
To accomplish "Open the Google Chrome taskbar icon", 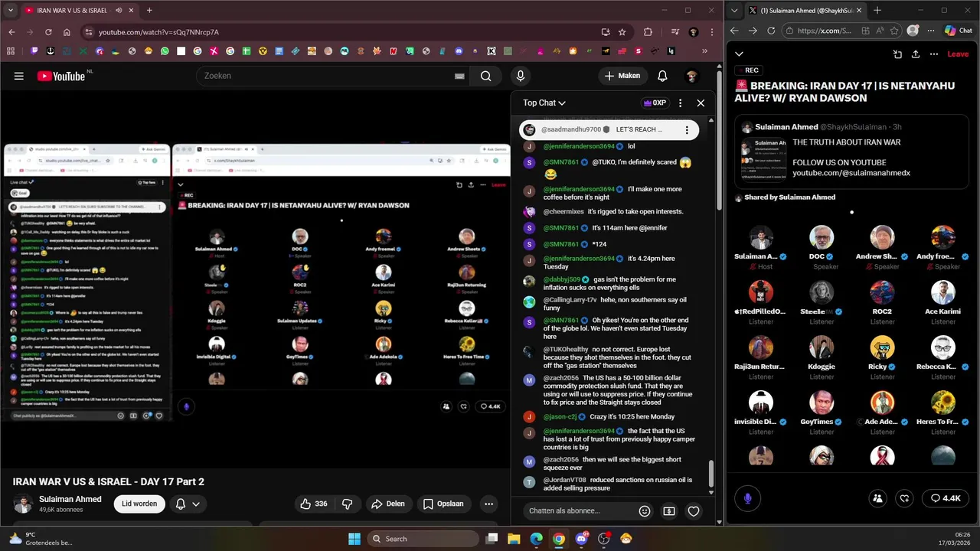I will point(559,539).
